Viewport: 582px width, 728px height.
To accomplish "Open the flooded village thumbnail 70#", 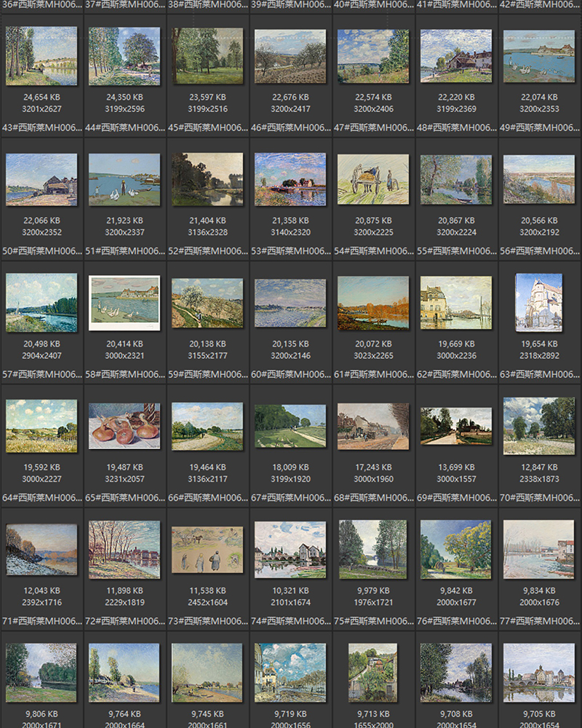I will click(538, 550).
